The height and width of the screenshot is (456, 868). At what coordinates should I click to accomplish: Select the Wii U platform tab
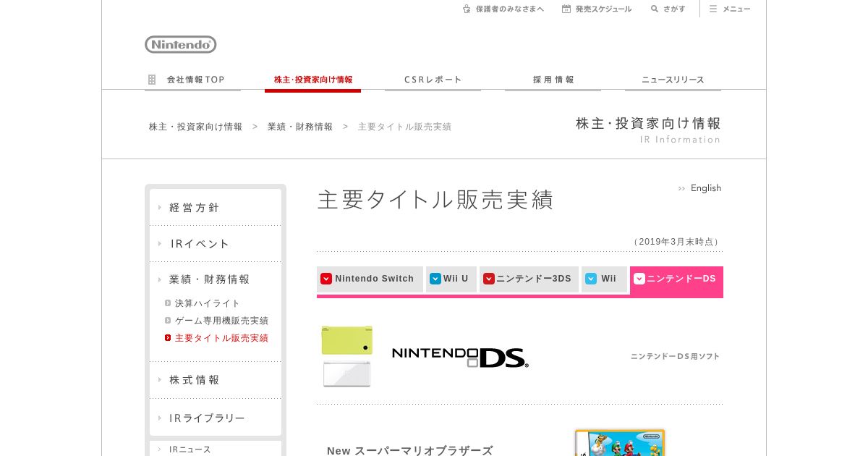point(451,279)
